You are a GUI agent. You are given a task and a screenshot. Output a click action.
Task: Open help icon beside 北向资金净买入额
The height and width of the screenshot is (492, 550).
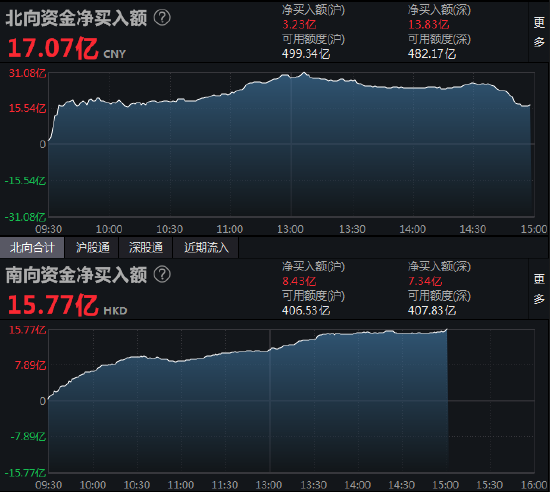(162, 18)
